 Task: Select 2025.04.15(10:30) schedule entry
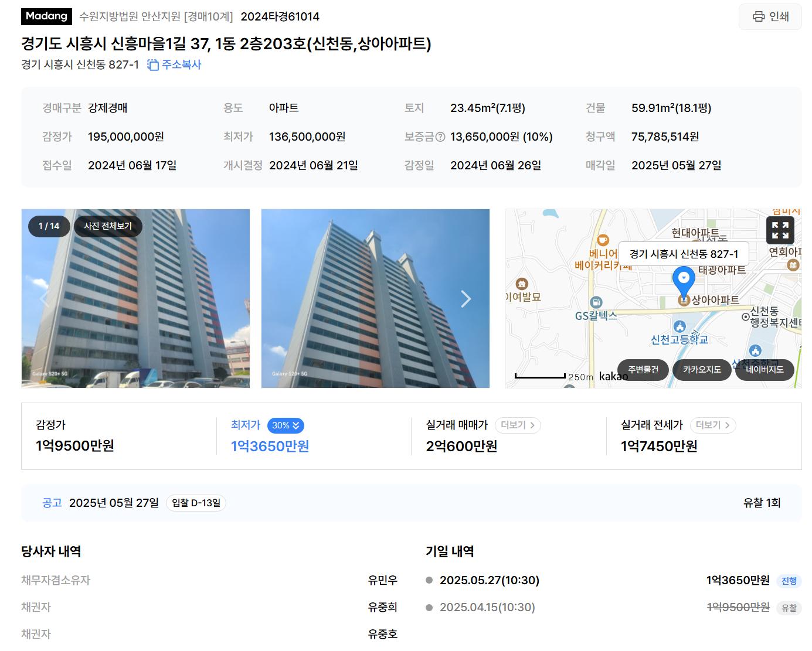click(487, 607)
